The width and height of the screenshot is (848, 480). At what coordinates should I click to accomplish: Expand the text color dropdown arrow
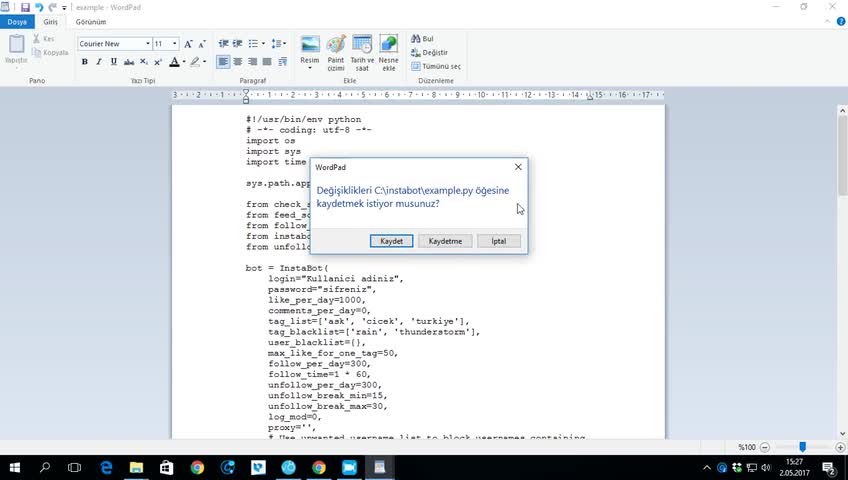(x=184, y=62)
